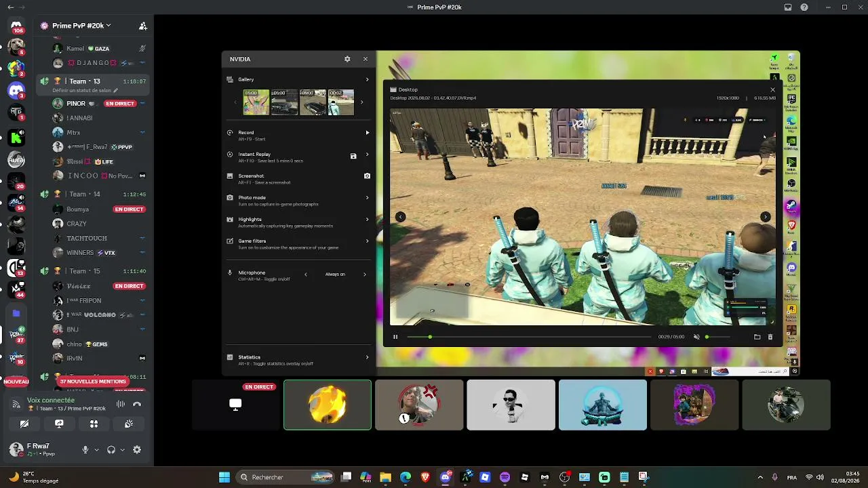Open the first gallery thumbnail marked 05:00
Viewport: 868px width, 488px height.
click(256, 102)
